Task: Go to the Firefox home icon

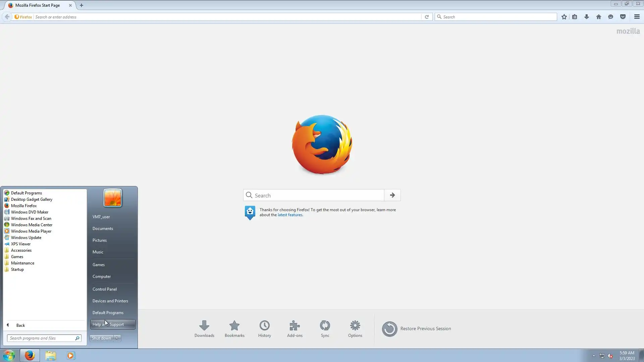Action: (x=599, y=17)
